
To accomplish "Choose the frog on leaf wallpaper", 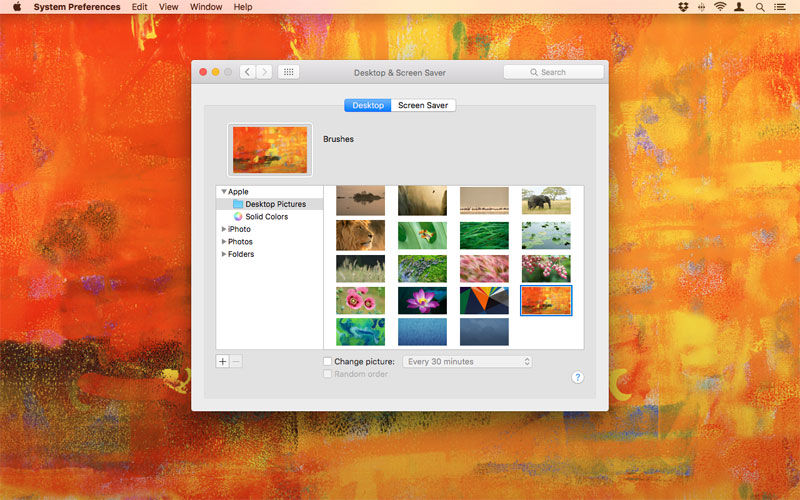I will (x=422, y=235).
